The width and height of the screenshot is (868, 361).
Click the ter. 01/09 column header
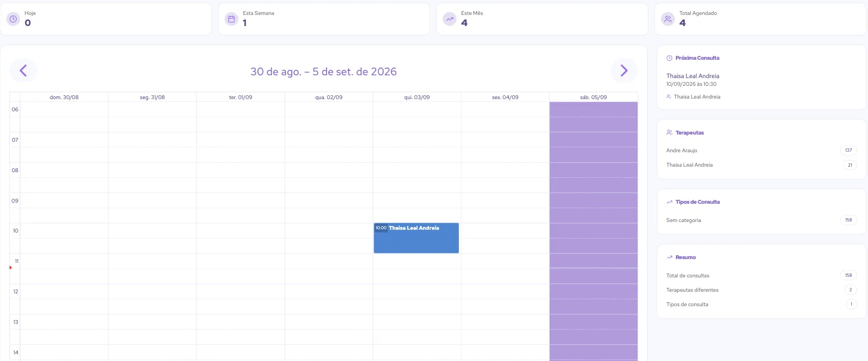(241, 97)
